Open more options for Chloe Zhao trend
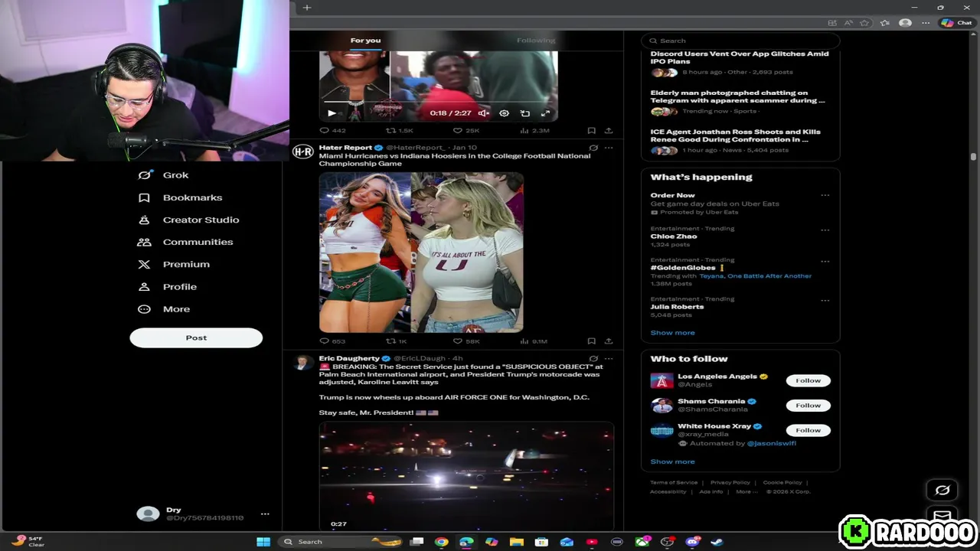Image resolution: width=980 pixels, height=551 pixels. [825, 230]
